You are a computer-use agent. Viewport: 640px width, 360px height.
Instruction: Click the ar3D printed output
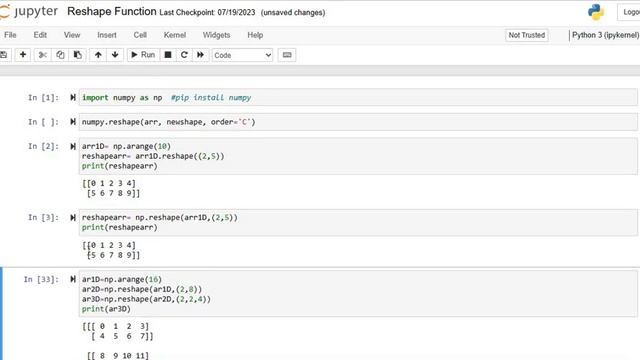(118, 341)
